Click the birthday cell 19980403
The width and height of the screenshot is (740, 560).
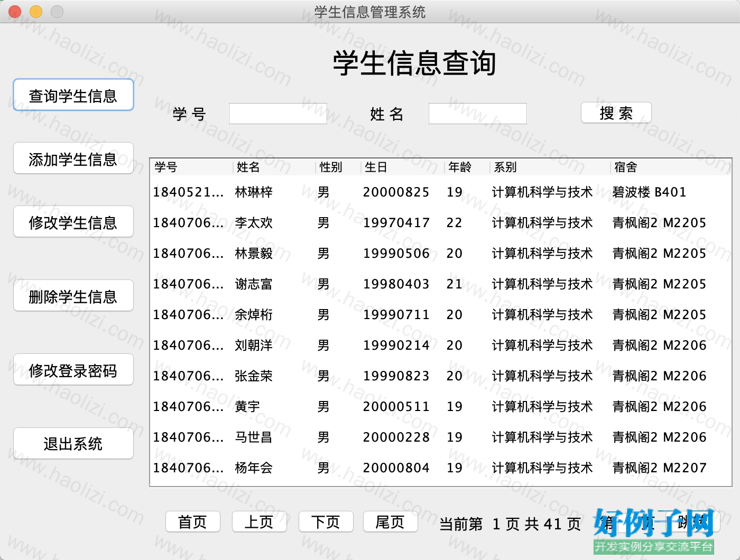[396, 284]
